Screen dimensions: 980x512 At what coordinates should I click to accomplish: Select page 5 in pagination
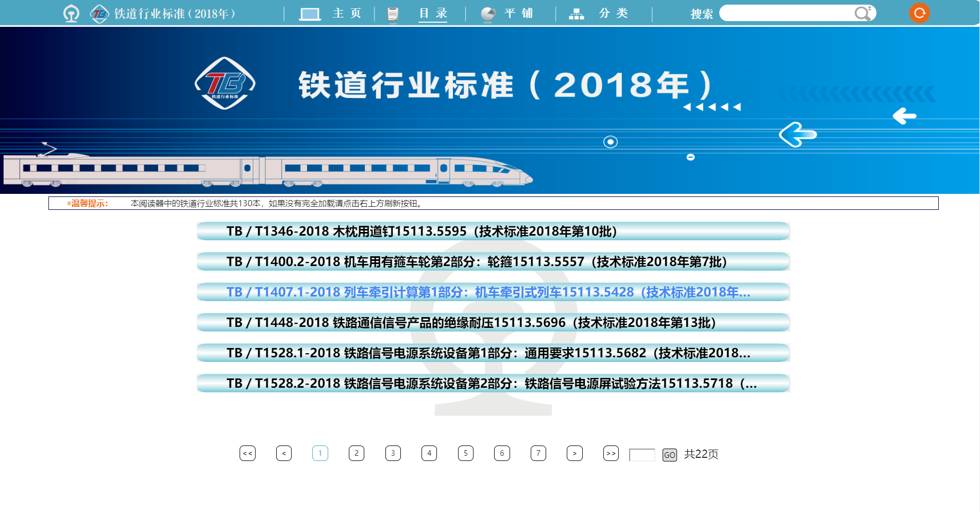(466, 453)
